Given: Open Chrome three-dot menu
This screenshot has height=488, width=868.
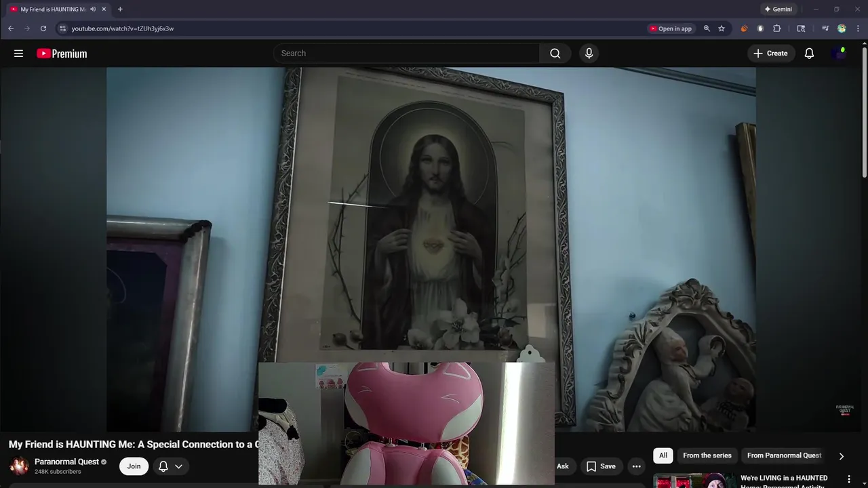Looking at the screenshot, I should coord(858,28).
